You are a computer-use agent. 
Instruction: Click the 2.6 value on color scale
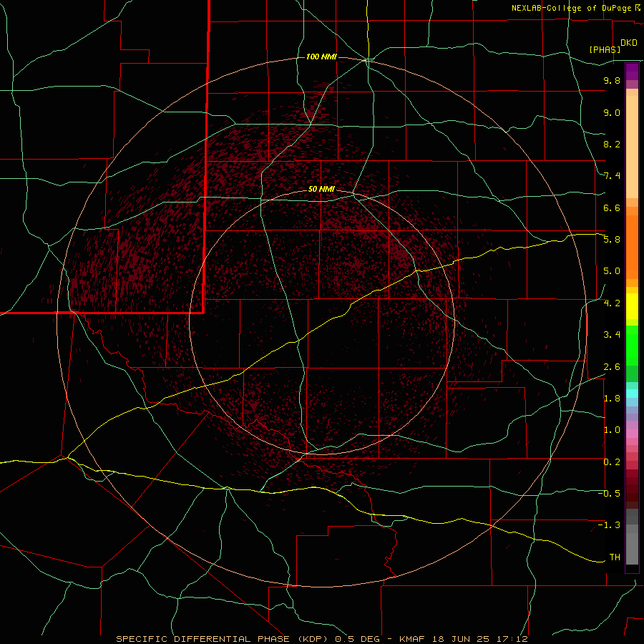612,367
